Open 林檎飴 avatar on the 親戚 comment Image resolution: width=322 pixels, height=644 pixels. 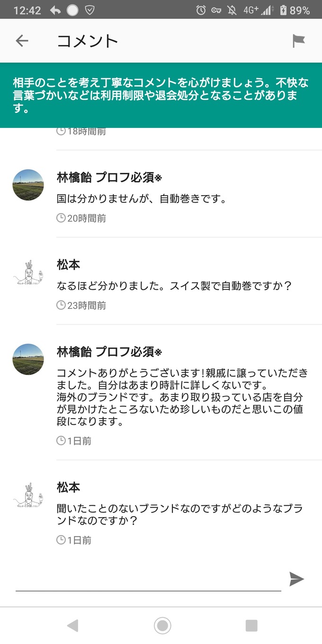[x=28, y=359]
